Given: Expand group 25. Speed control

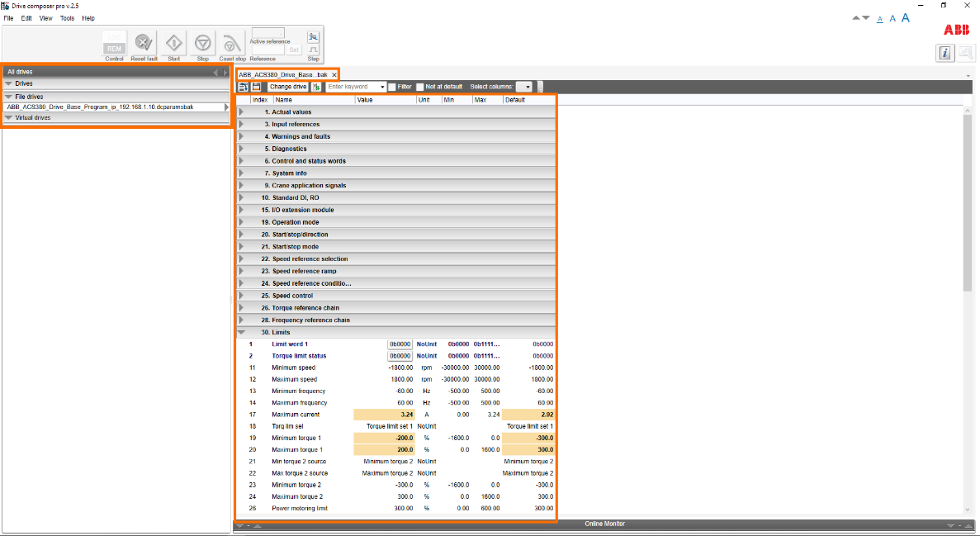Looking at the screenshot, I should click(241, 295).
